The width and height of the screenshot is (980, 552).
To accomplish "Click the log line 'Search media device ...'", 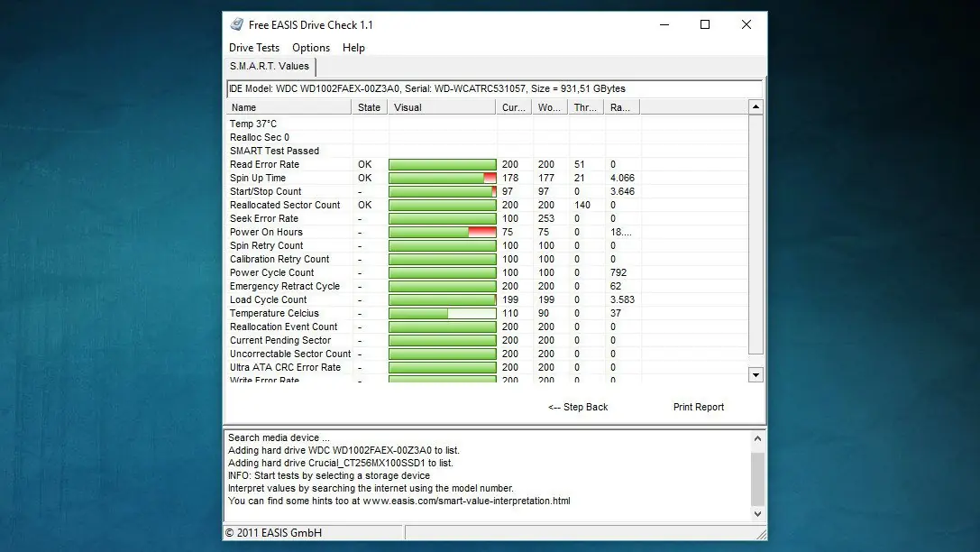I will pyautogui.click(x=278, y=437).
